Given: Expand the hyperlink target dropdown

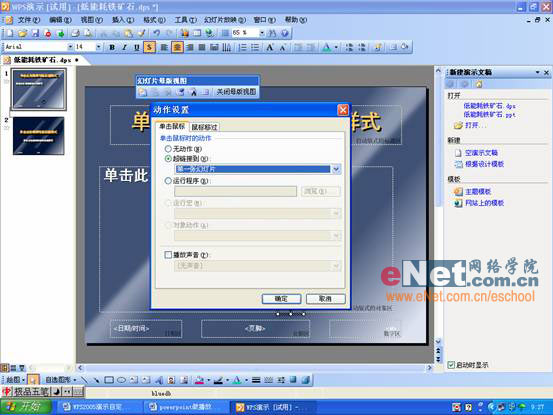Looking at the screenshot, I should pyautogui.click(x=336, y=169).
